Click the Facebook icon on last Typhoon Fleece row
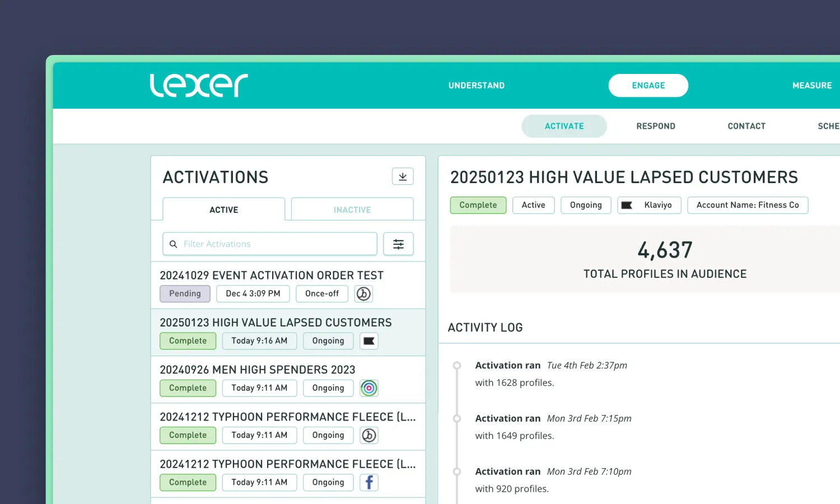The image size is (840, 504). point(369,482)
